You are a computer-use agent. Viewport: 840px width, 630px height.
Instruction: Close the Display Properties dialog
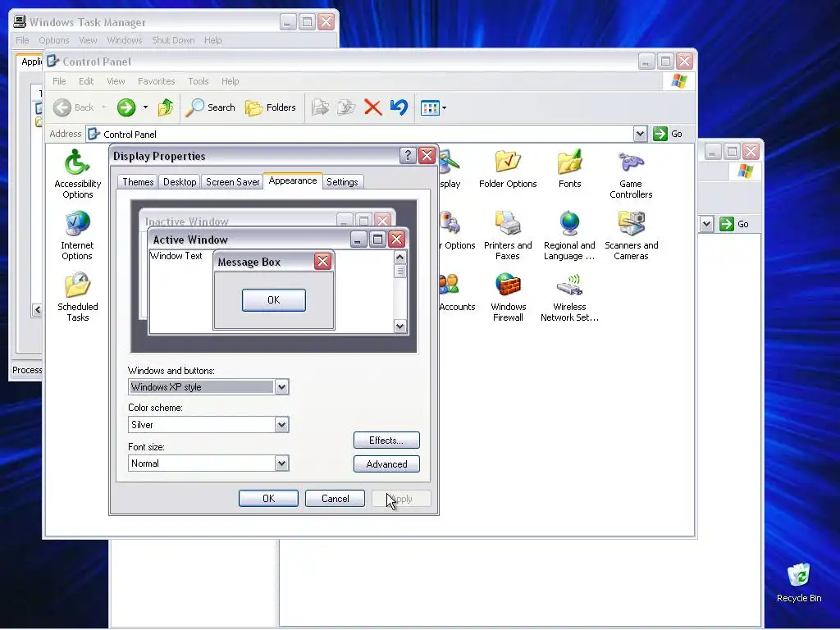pyautogui.click(x=427, y=156)
